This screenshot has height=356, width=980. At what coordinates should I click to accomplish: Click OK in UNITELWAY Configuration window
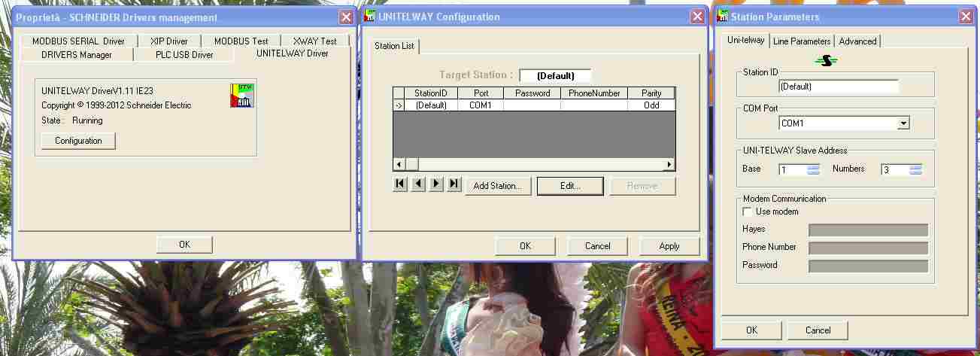[525, 246]
